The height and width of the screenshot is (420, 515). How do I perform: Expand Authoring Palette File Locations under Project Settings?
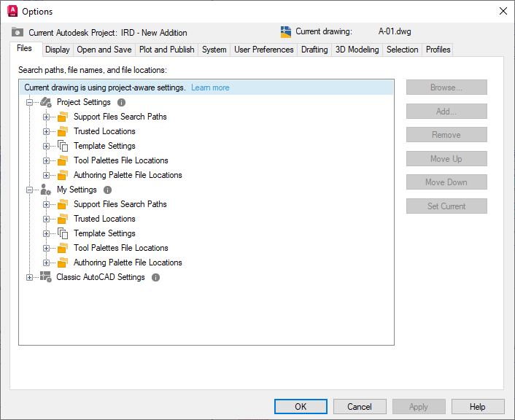pos(46,175)
